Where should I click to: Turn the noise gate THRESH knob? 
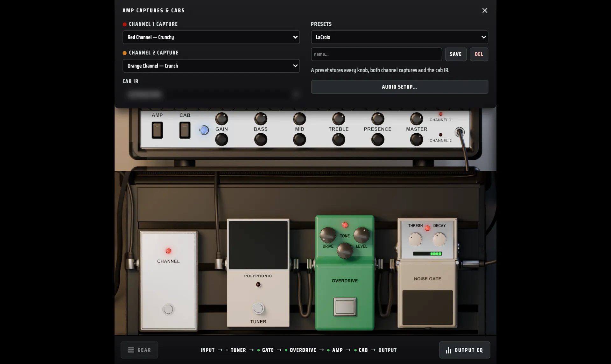(x=415, y=240)
